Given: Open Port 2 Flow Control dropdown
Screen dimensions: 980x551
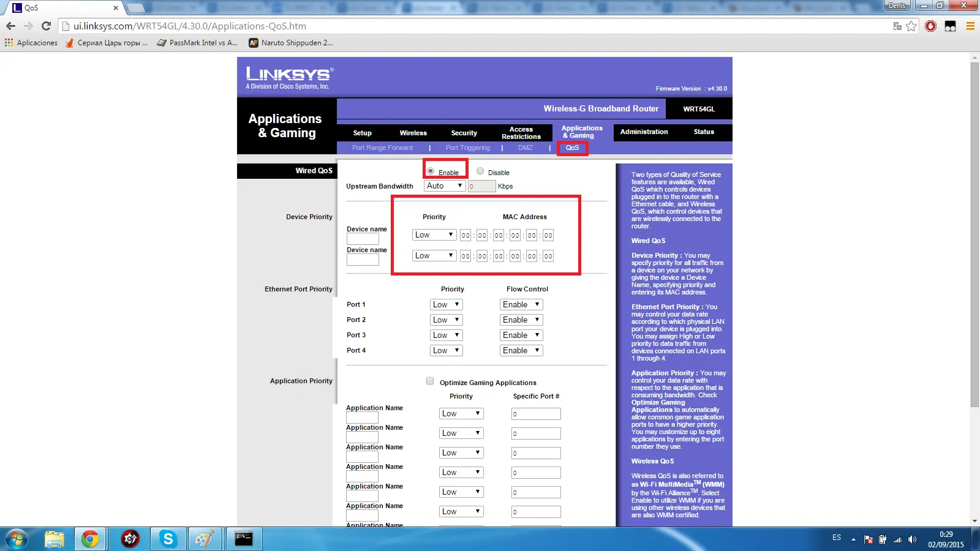Looking at the screenshot, I should pos(521,320).
